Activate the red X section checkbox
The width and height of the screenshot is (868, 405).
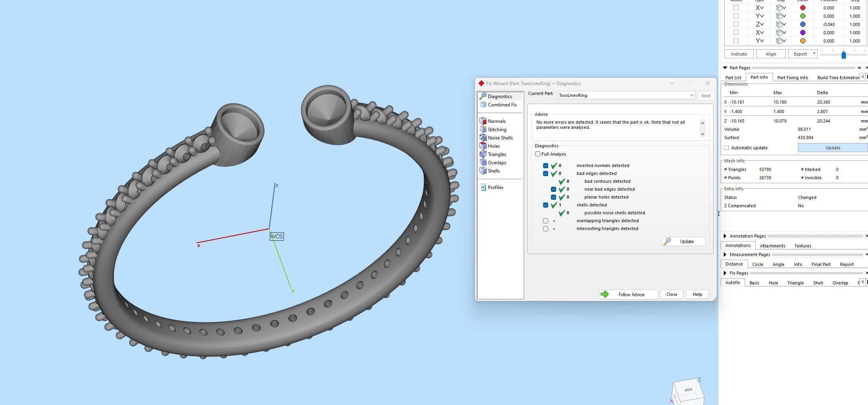click(736, 7)
